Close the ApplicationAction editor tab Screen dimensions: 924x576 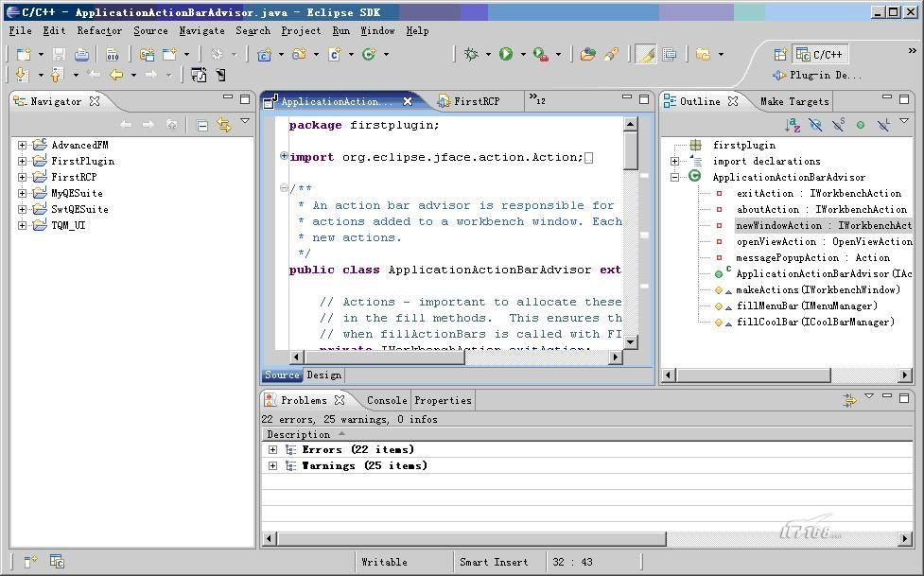point(408,101)
